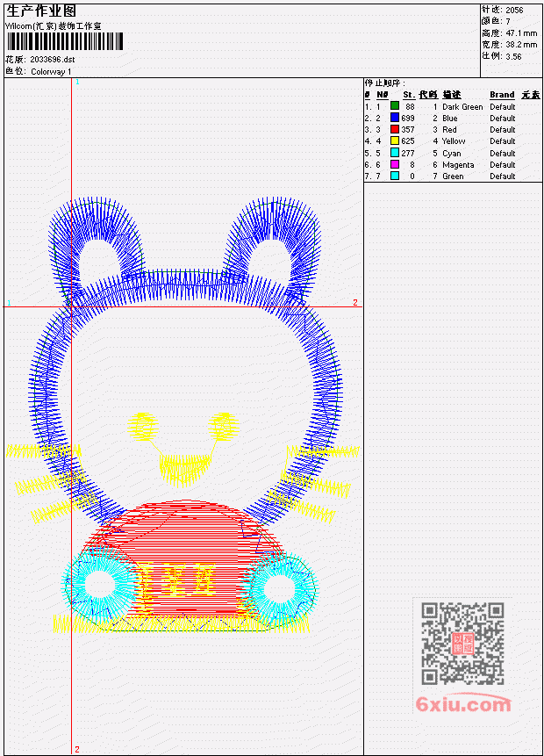Select the Cyan description text
The image size is (544, 756).
pyautogui.click(x=452, y=154)
